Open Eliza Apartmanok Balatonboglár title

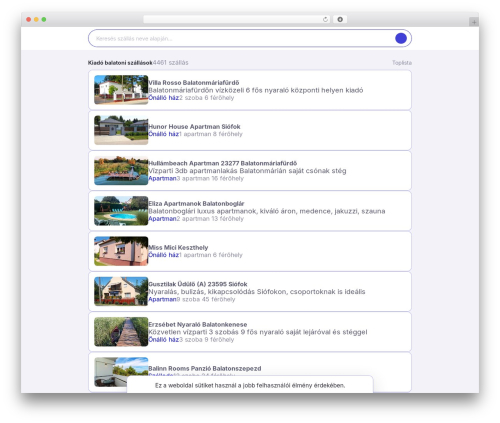tap(196, 203)
